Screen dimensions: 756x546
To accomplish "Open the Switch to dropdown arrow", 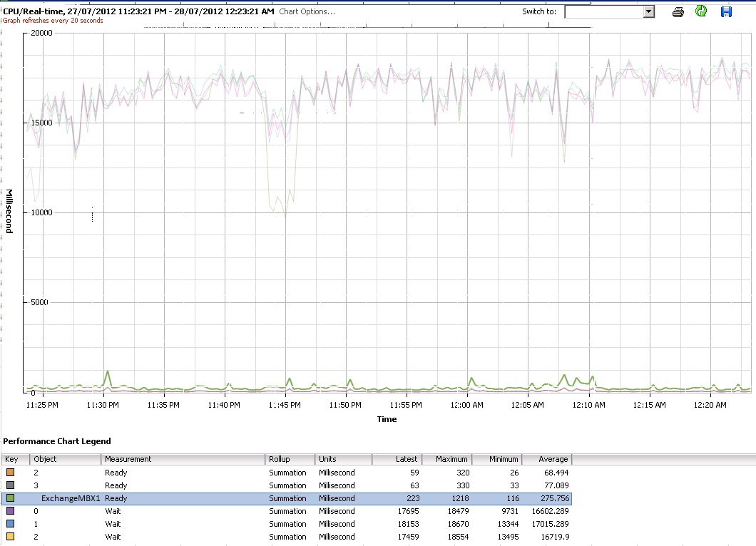I will (x=647, y=11).
